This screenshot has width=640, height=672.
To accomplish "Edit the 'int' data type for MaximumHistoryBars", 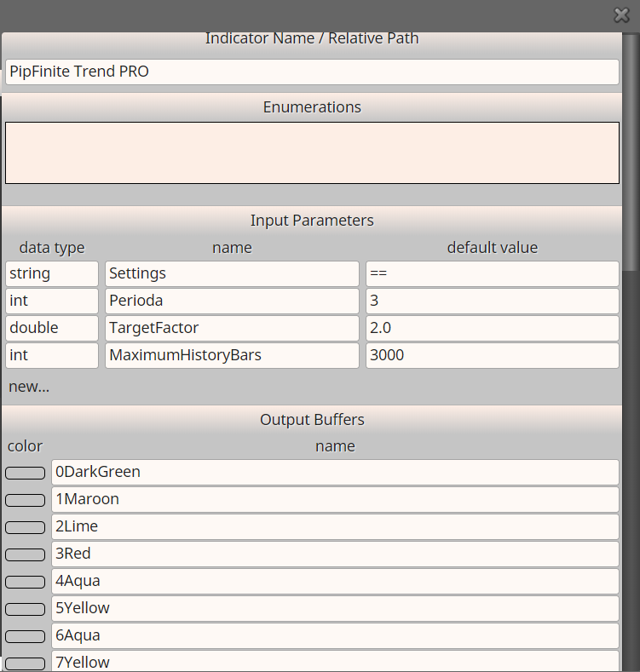I will click(52, 355).
